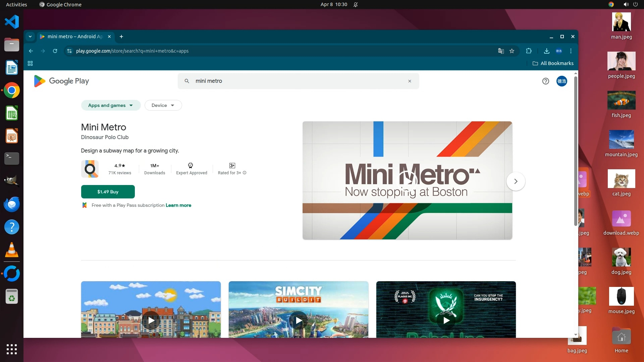Open a new tab with the plus button
This screenshot has width=644, height=362.
121,37
